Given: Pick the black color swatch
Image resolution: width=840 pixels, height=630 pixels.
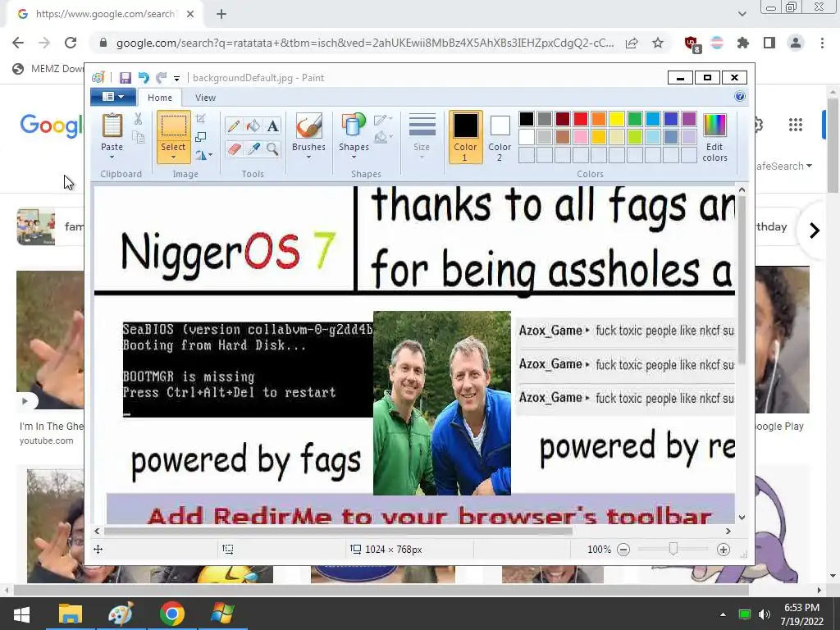Looking at the screenshot, I should click(x=527, y=119).
